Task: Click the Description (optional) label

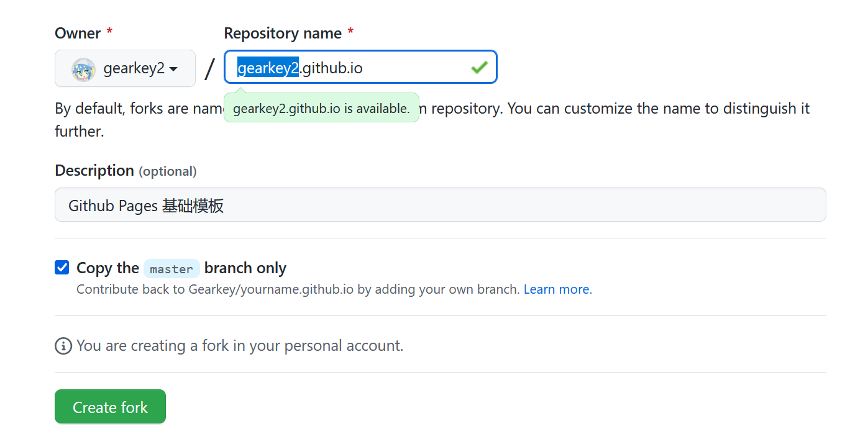Action: [126, 171]
